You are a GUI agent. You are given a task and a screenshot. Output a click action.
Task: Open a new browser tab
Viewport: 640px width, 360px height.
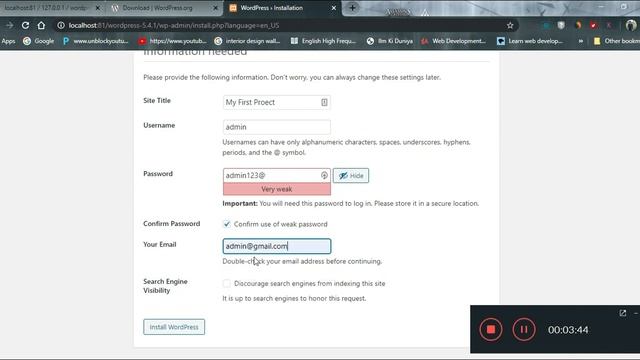352,8
